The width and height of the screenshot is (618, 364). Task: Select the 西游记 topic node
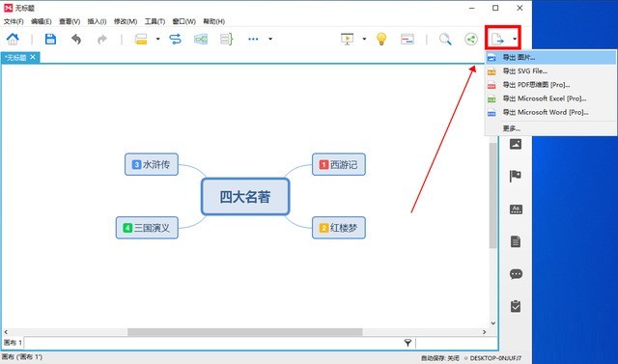pyautogui.click(x=339, y=164)
